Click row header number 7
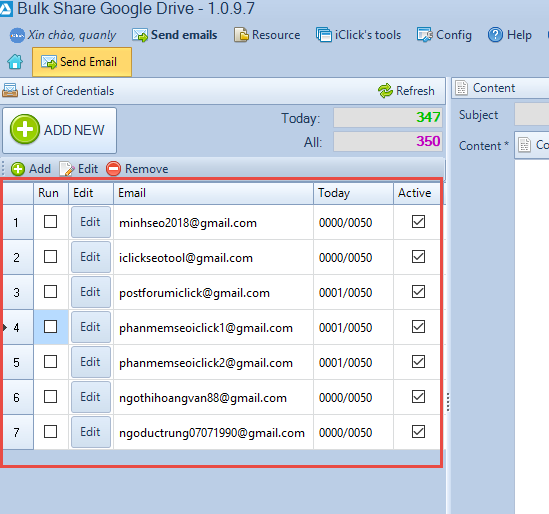 coord(18,432)
